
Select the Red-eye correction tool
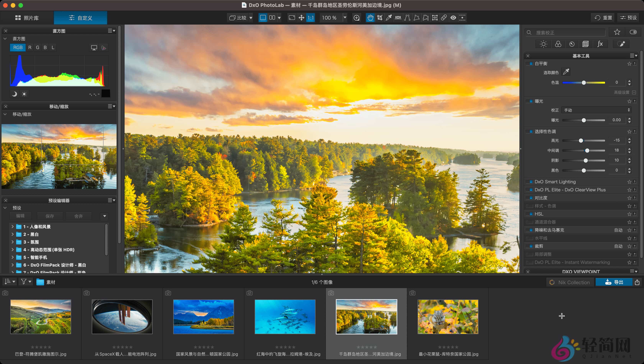(x=453, y=17)
